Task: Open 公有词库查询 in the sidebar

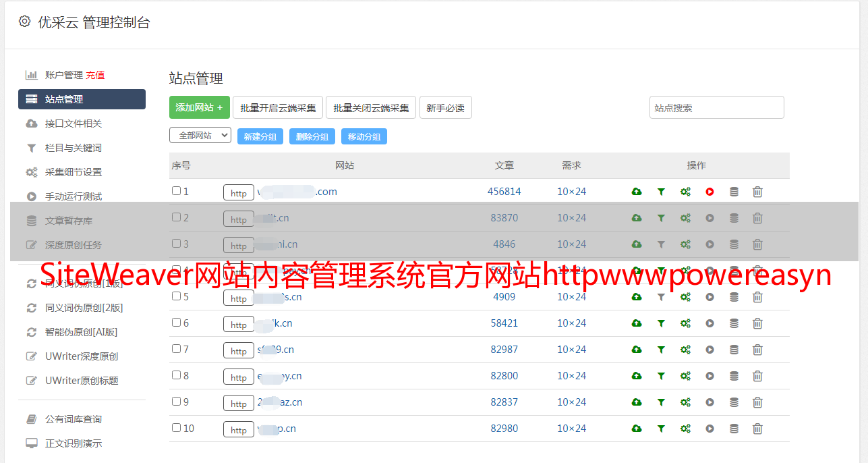Action: pyautogui.click(x=74, y=419)
